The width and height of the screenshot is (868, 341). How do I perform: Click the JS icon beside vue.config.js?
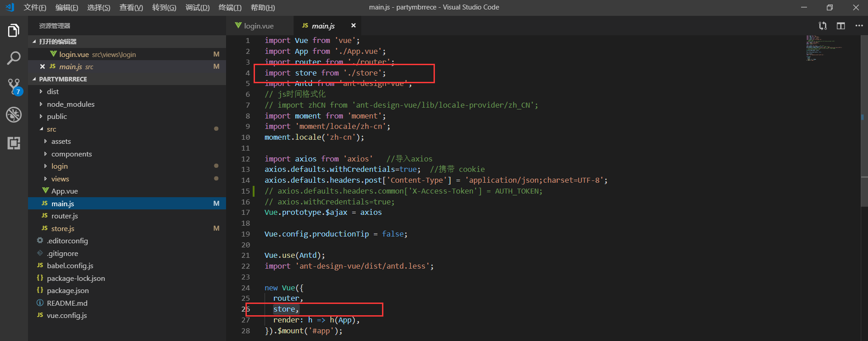click(40, 315)
